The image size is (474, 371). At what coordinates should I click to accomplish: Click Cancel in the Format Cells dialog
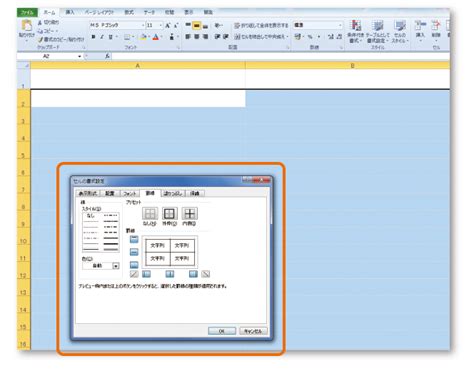(253, 331)
